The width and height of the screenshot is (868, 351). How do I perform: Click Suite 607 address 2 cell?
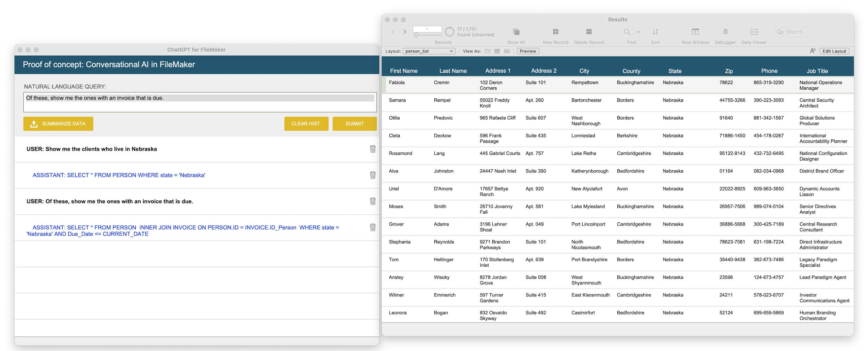tap(535, 118)
